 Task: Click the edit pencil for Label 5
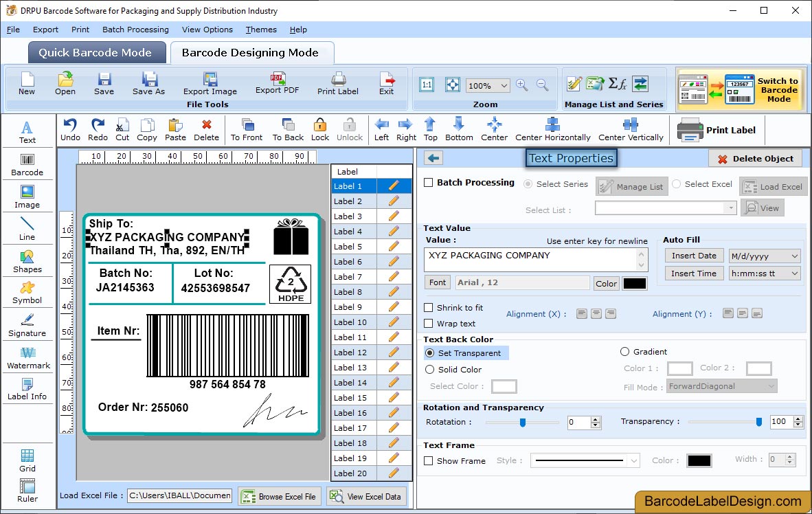click(x=394, y=246)
